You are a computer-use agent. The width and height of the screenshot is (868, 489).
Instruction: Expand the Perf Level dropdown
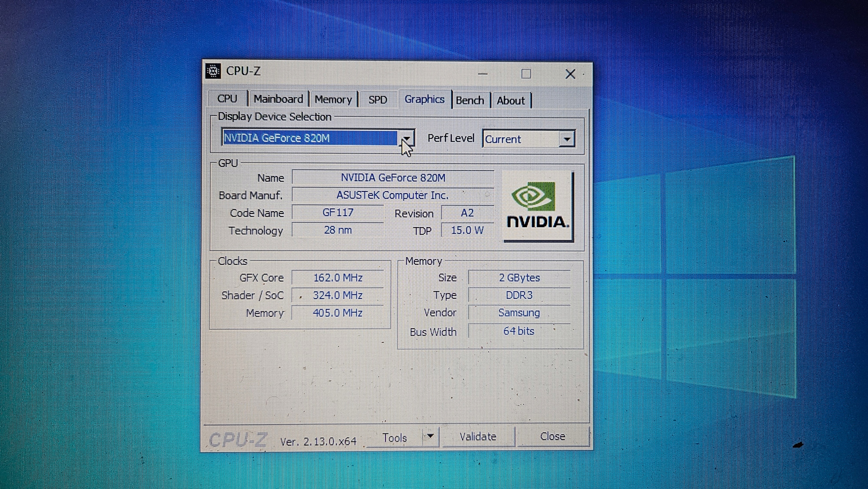pos(567,139)
